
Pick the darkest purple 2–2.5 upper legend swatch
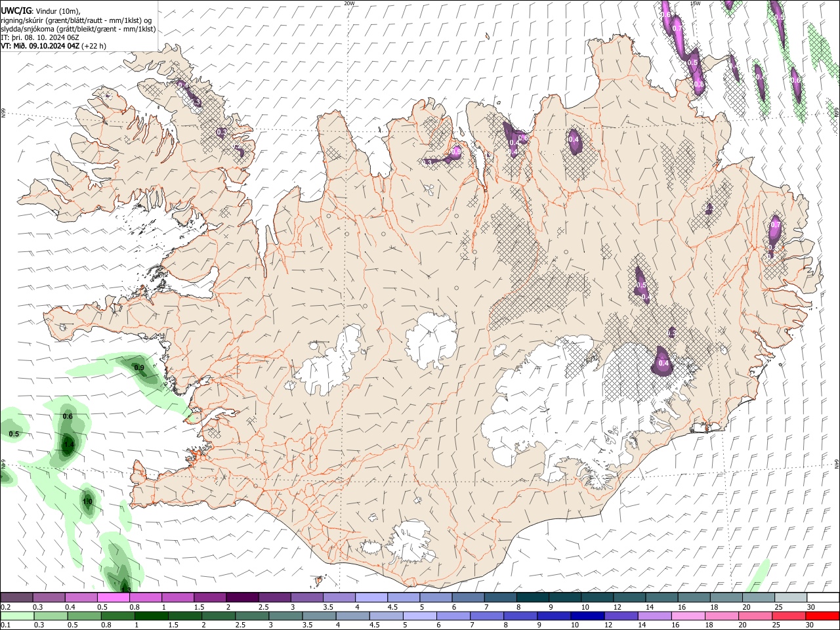(241, 597)
